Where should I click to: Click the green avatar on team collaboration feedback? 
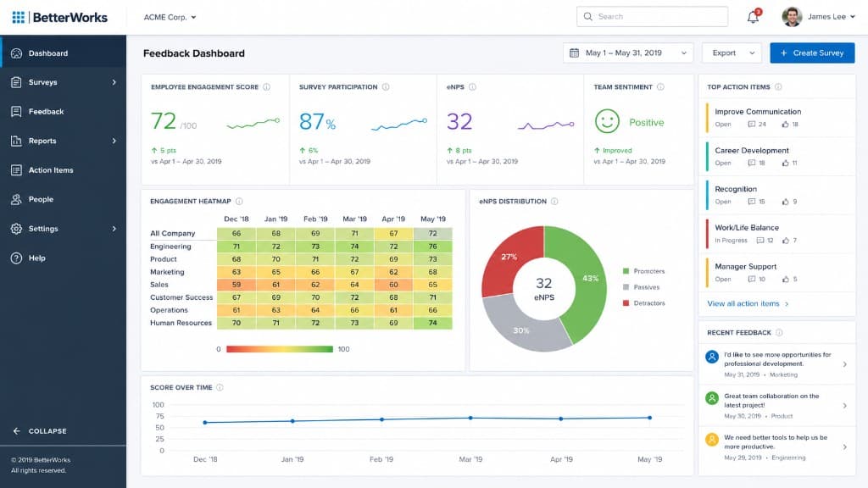pos(712,398)
